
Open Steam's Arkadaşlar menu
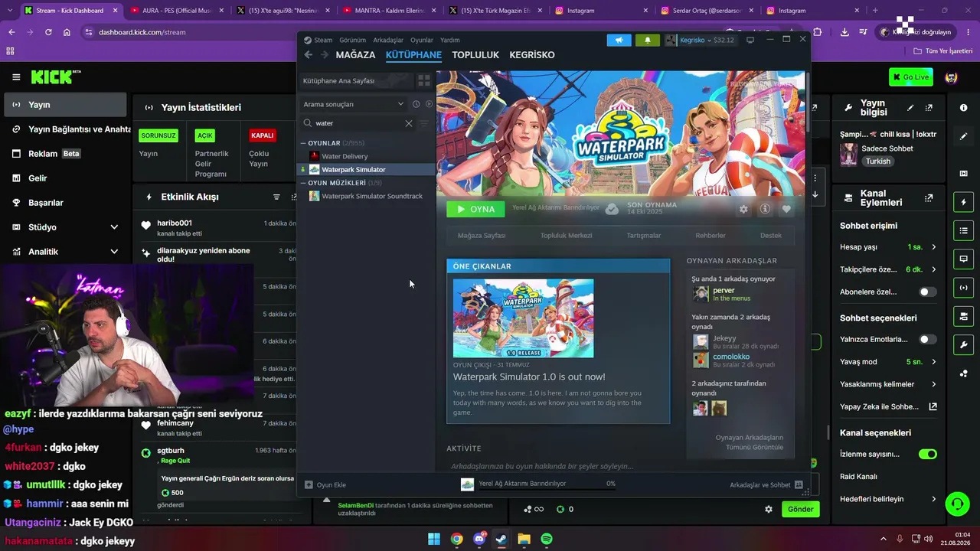click(x=388, y=40)
